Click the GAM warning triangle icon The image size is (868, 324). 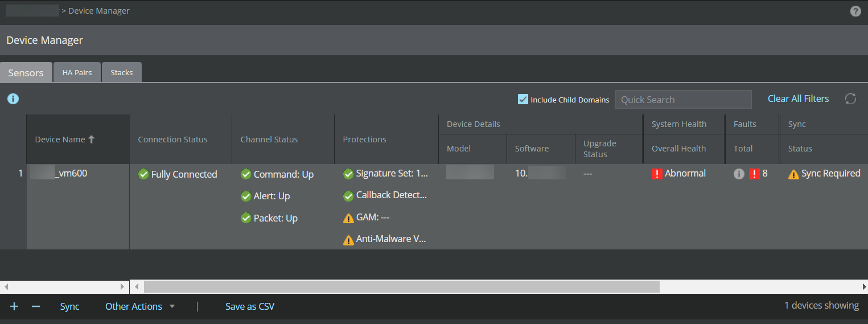pyautogui.click(x=348, y=218)
